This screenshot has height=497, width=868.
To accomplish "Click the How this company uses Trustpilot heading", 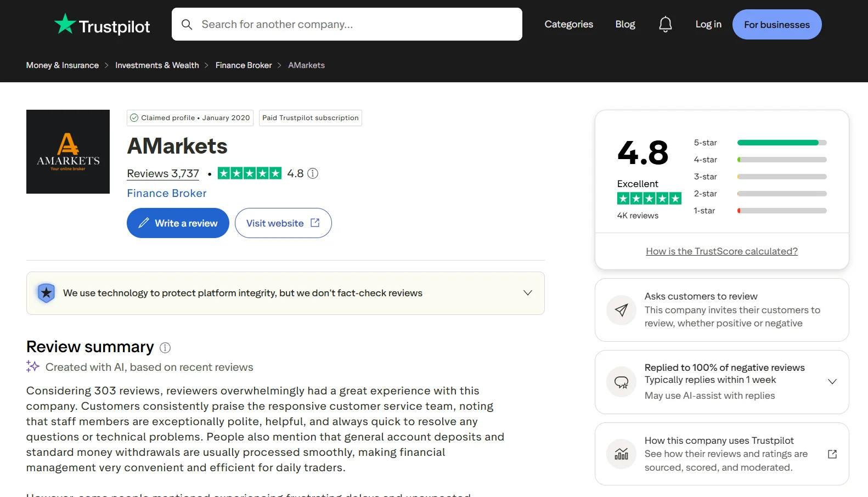I will coord(719,440).
